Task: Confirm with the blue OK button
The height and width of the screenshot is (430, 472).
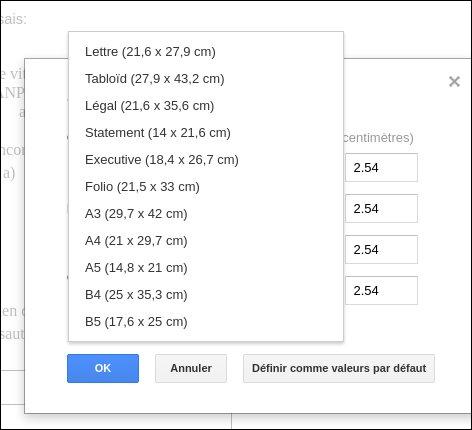Action: click(103, 368)
